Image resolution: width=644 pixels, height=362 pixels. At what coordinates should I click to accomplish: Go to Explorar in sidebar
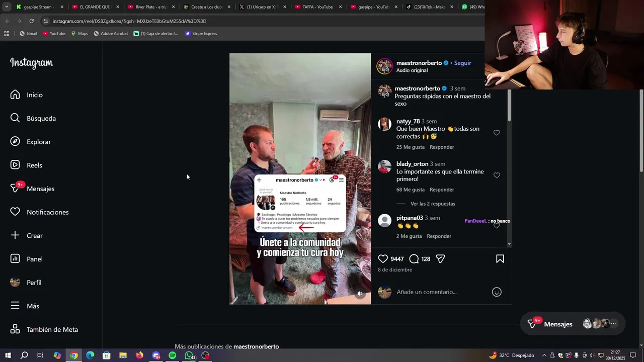(31, 142)
